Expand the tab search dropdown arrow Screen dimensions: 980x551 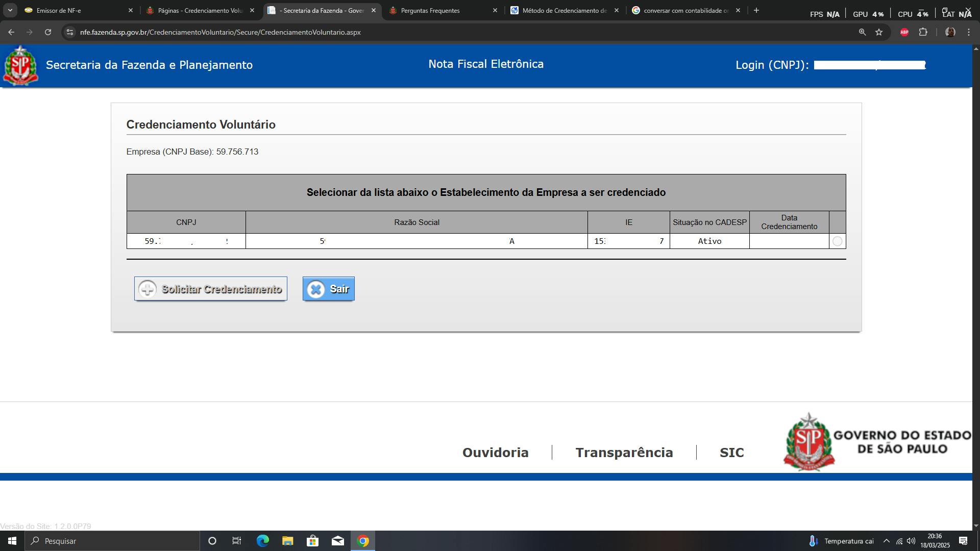pyautogui.click(x=10, y=10)
